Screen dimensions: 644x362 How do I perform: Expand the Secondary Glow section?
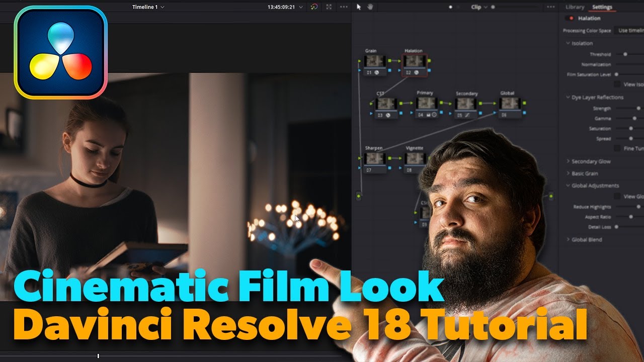tap(568, 161)
